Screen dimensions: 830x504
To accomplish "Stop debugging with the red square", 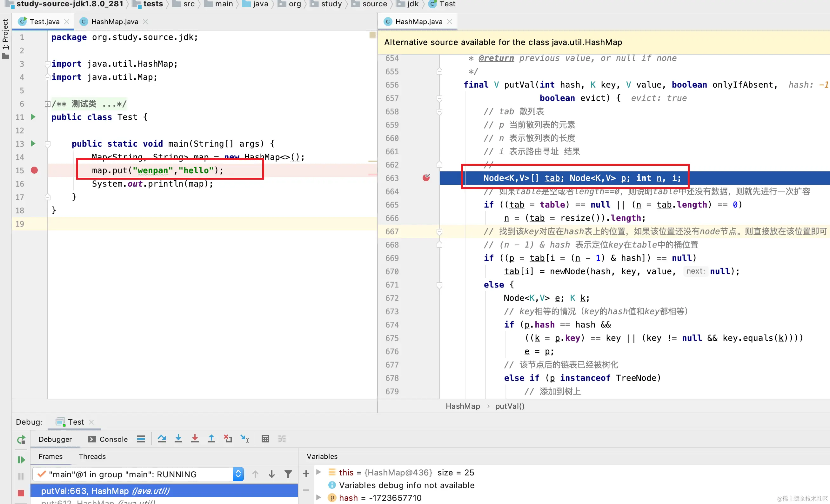I will tap(21, 493).
